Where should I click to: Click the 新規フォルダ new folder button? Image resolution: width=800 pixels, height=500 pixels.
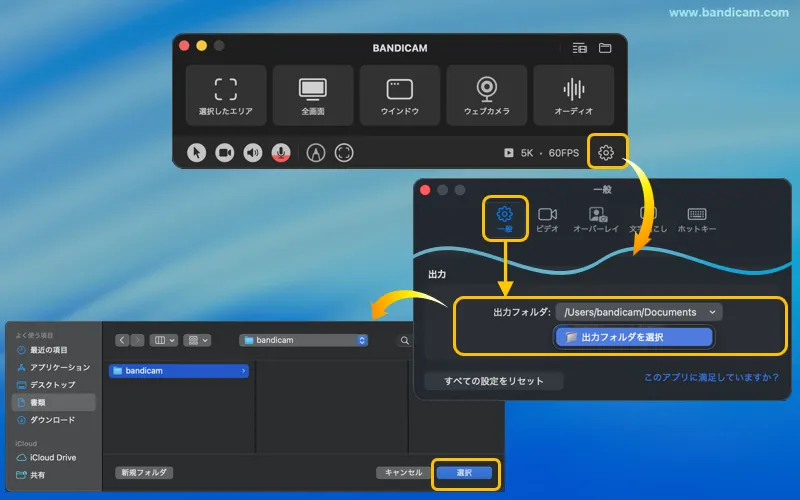(144, 472)
